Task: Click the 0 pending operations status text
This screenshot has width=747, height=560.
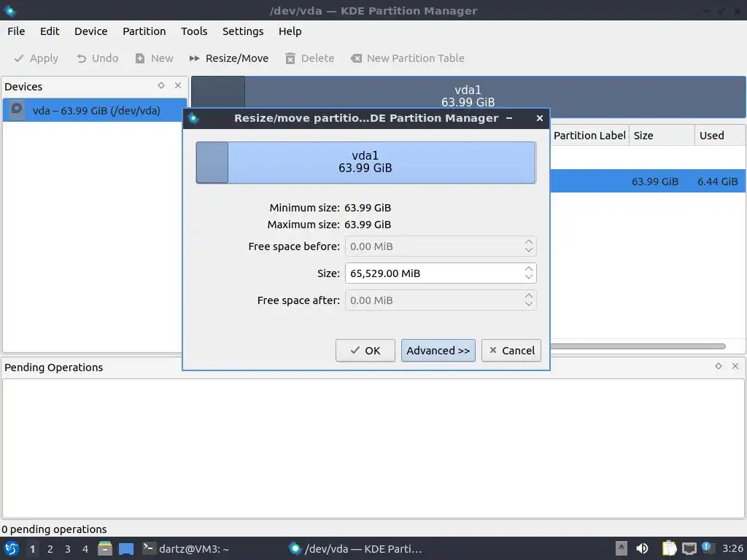Action: 54,529
